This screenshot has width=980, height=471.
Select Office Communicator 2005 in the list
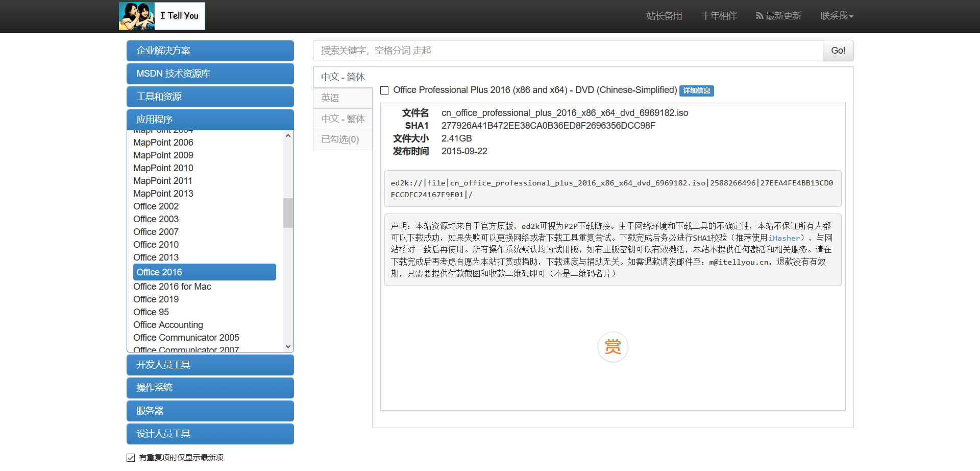click(x=186, y=338)
